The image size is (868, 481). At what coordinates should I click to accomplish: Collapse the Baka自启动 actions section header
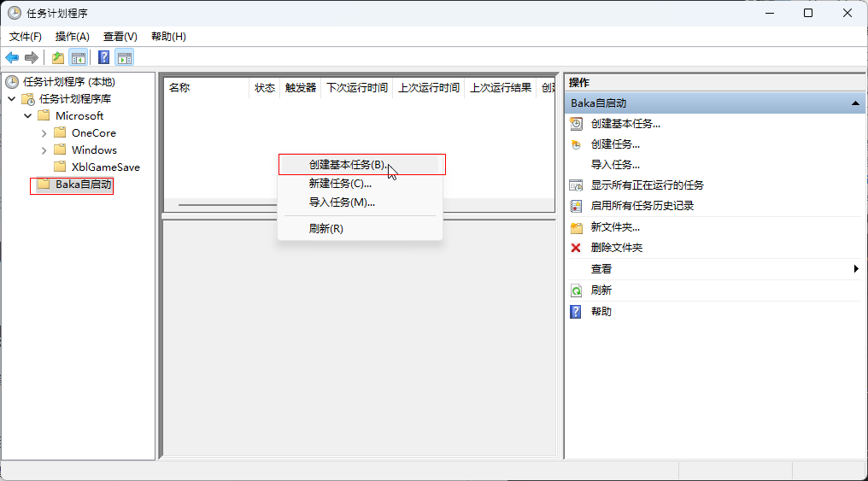click(855, 103)
